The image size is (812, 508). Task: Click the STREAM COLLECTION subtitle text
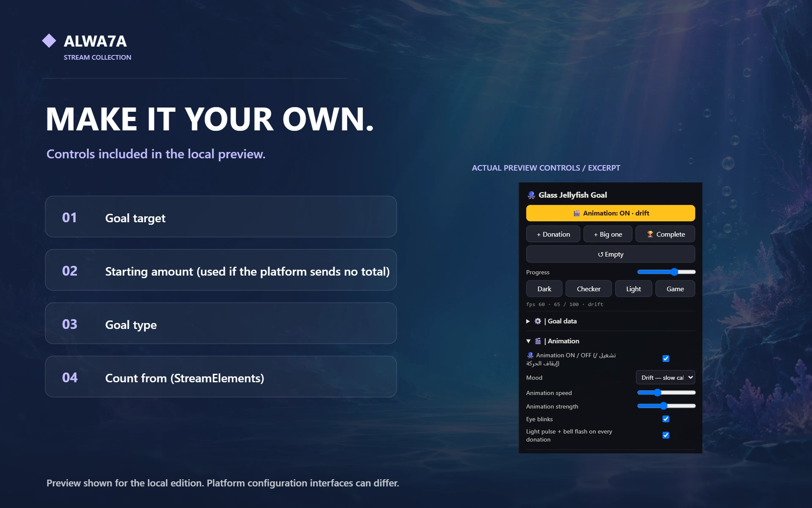tap(97, 57)
